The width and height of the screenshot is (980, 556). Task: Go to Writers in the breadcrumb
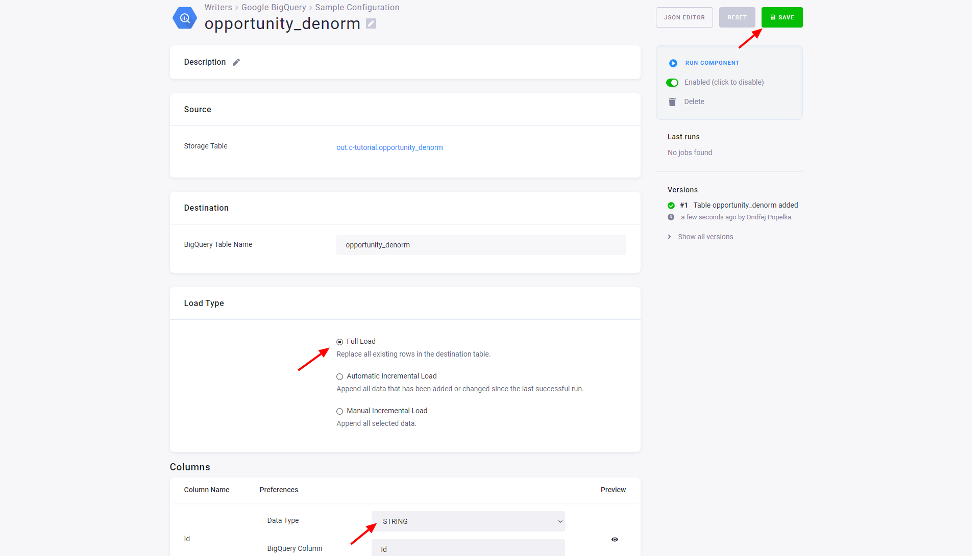click(x=218, y=7)
